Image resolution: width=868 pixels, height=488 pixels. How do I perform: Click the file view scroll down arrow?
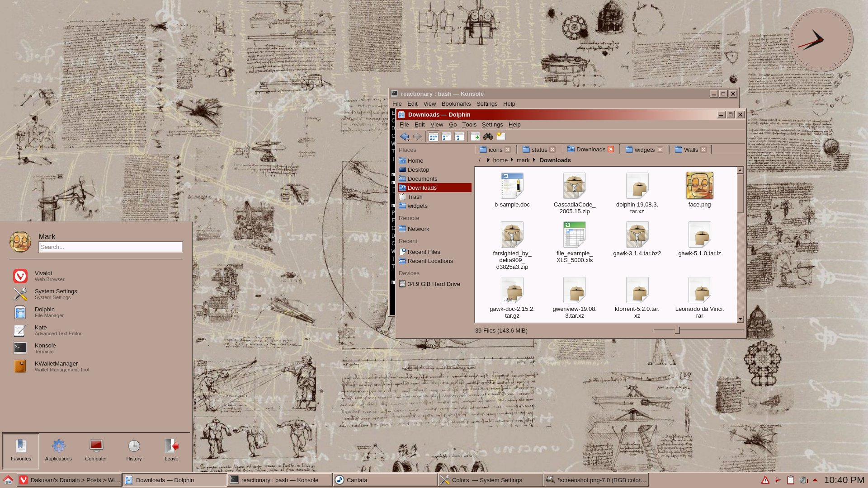tap(740, 319)
